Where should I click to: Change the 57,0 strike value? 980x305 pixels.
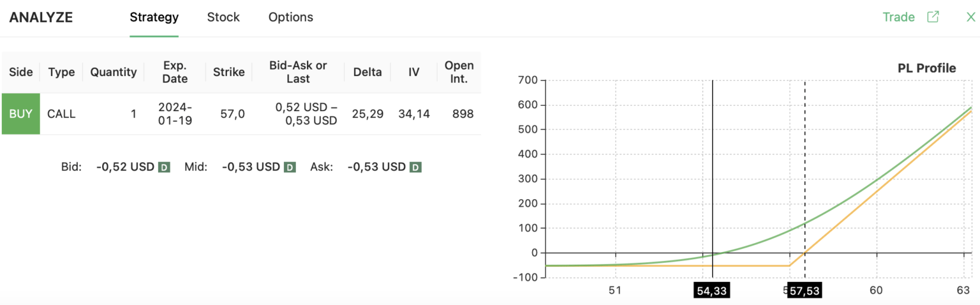point(228,114)
